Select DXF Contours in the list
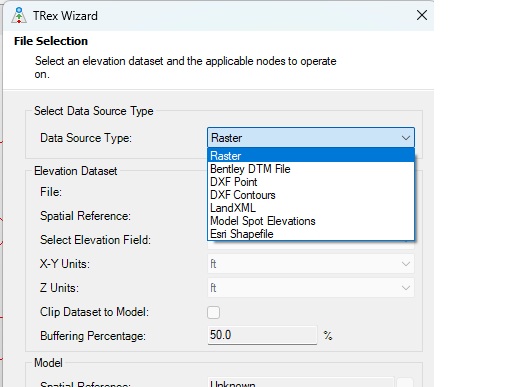This screenshot has width=511, height=387. pyautogui.click(x=311, y=195)
